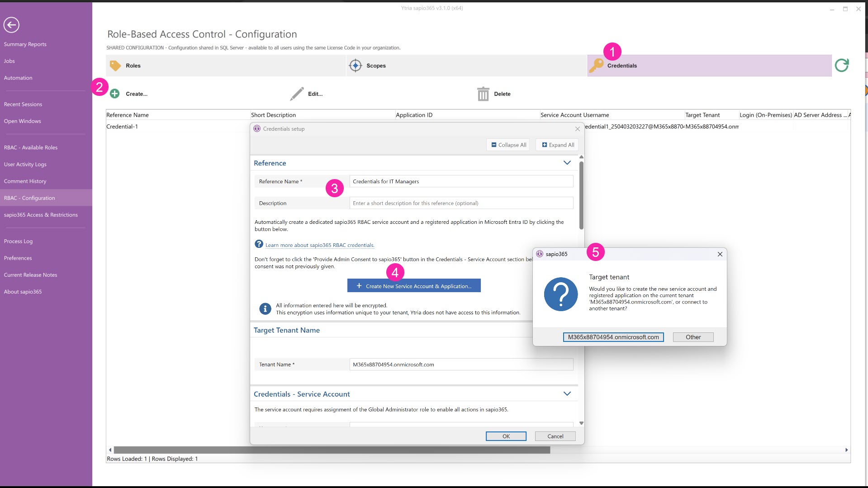The image size is (868, 488).
Task: Click the Roles tag icon
Action: point(115,66)
